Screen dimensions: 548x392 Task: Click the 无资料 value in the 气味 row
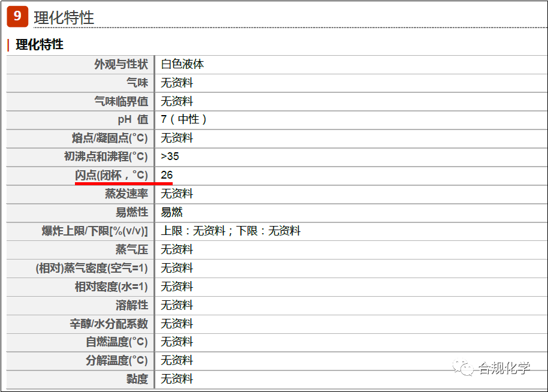(177, 83)
